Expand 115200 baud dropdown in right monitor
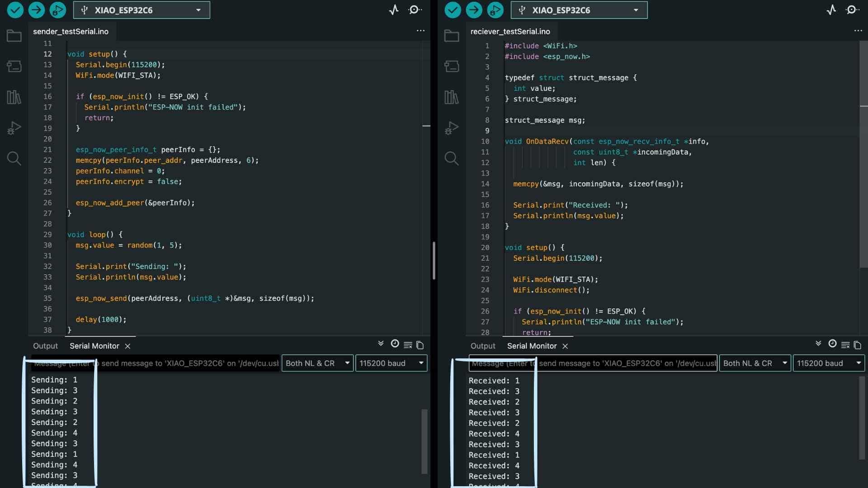The image size is (868, 488). tap(828, 363)
